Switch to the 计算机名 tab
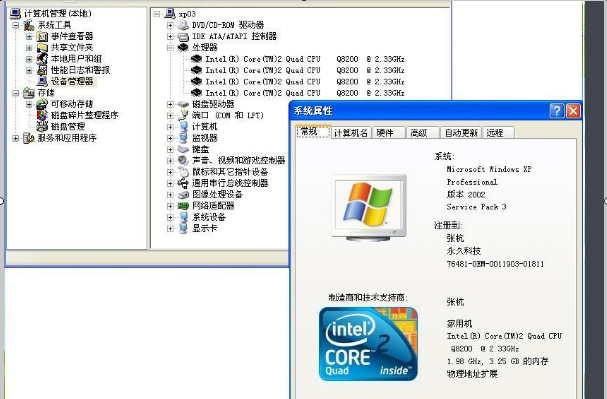Image resolution: width=607 pixels, height=399 pixels. [351, 133]
